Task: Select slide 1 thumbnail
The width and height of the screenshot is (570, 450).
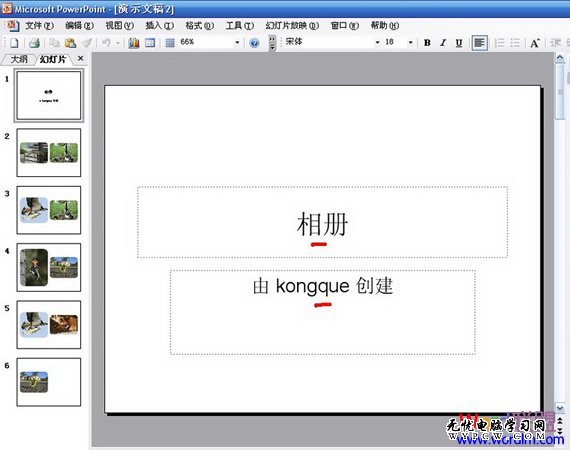Action: tap(49, 95)
